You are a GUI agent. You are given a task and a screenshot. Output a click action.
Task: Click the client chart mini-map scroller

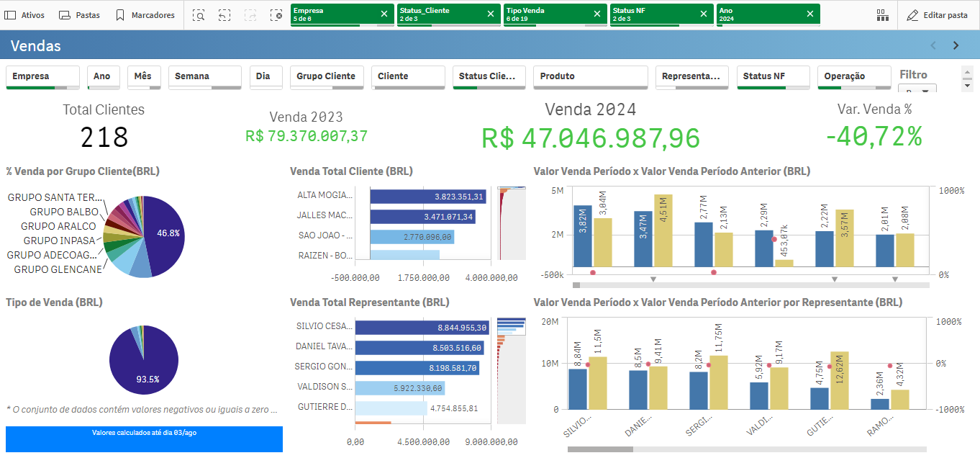coord(512,223)
